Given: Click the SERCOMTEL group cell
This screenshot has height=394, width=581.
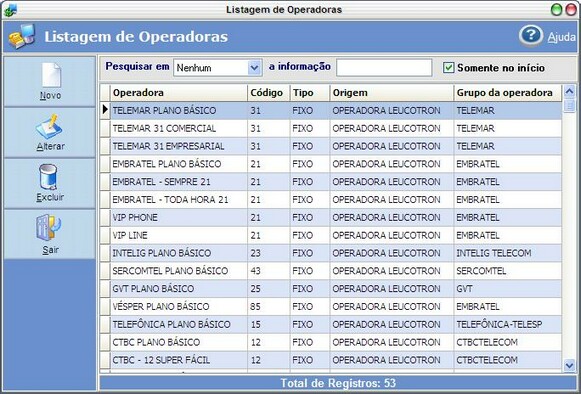Looking at the screenshot, I should (x=508, y=271).
